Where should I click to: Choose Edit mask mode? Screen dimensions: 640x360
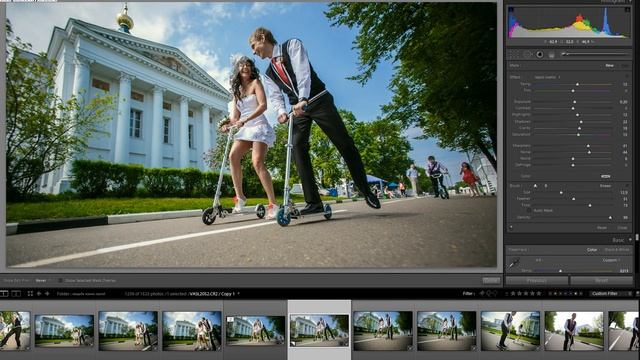624,66
